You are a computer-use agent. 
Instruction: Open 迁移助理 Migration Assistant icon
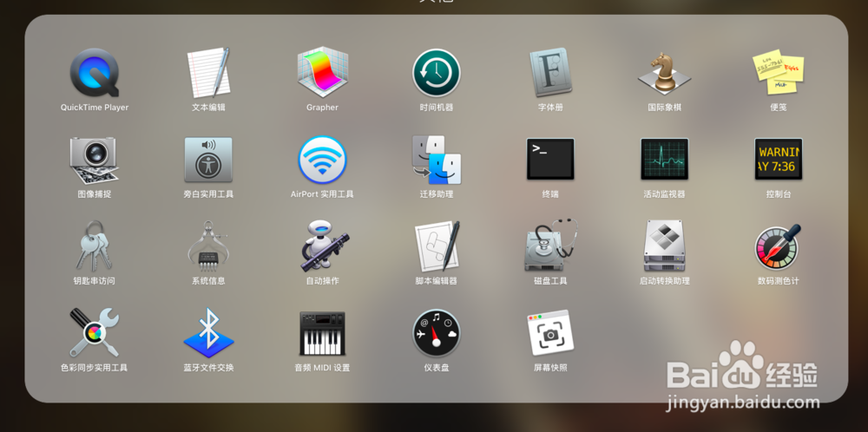point(437,160)
